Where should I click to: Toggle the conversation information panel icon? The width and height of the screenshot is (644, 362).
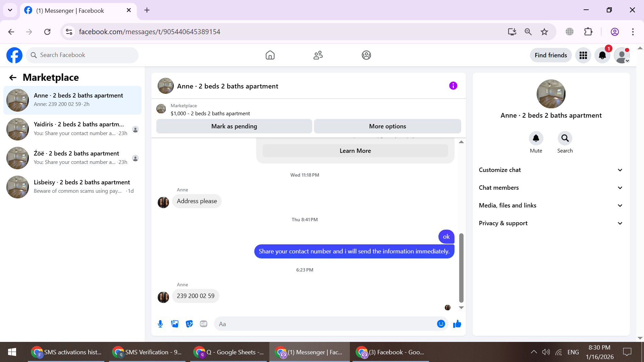(x=453, y=86)
